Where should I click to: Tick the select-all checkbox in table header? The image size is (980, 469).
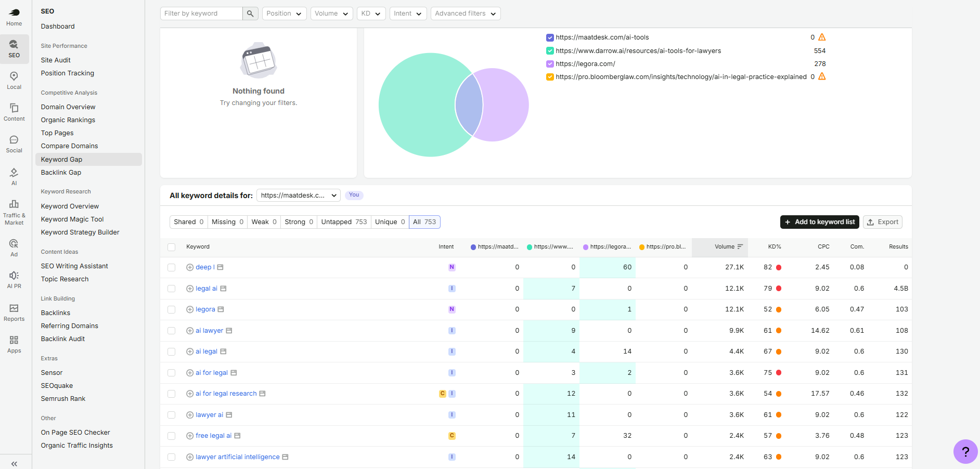tap(171, 247)
